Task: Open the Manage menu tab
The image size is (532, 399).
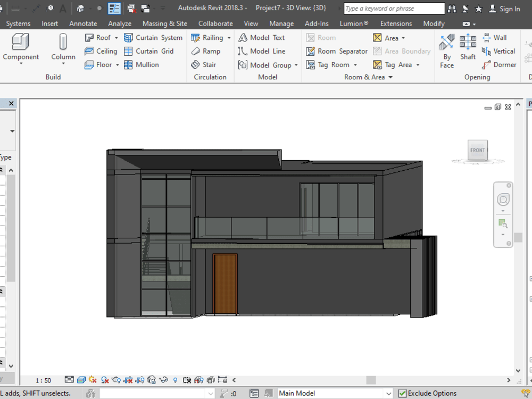Action: (281, 23)
